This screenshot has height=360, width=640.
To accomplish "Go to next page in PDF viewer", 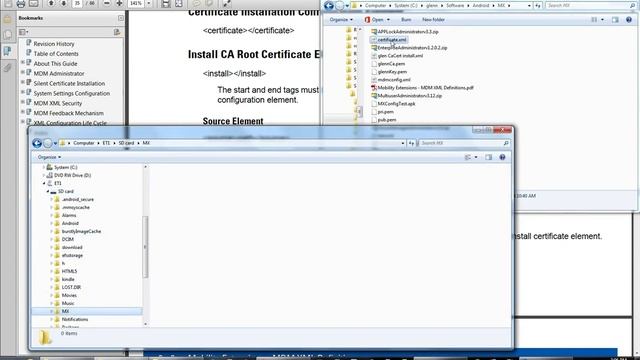I will 63,3.
